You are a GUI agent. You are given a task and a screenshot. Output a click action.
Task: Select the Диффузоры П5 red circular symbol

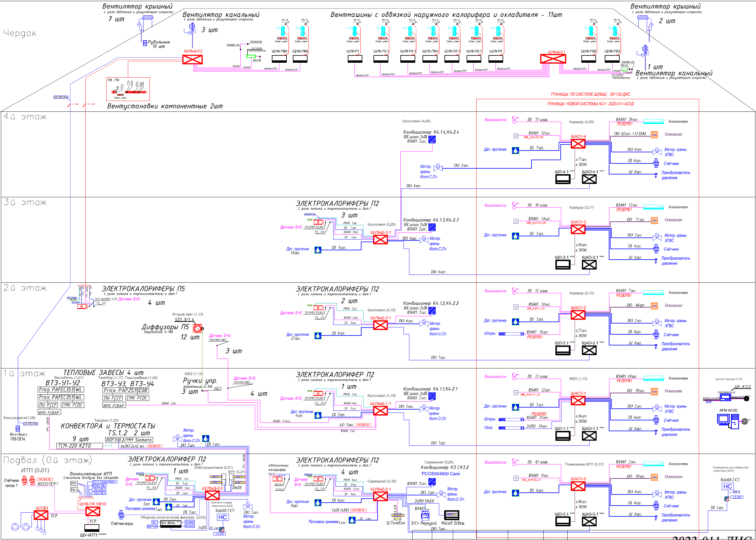(x=197, y=329)
